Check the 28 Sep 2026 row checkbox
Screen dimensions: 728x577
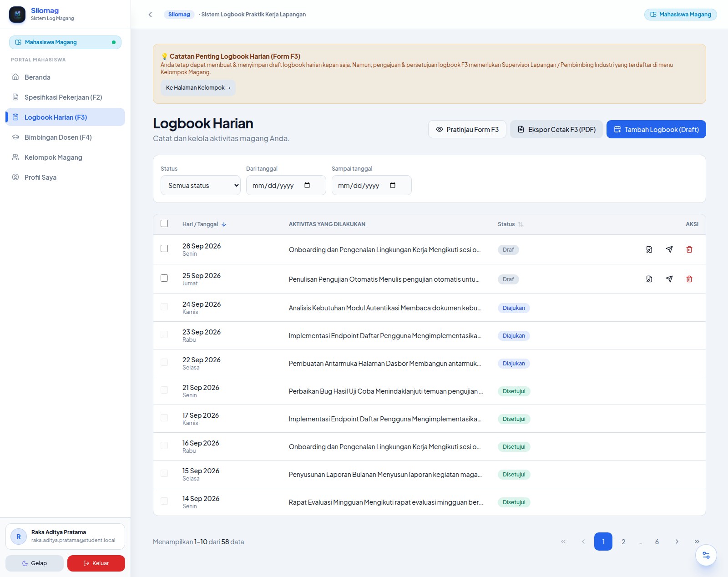(164, 248)
